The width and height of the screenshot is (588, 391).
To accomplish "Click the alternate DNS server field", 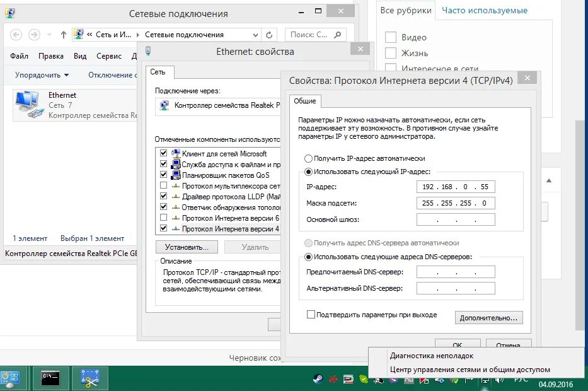I will pyautogui.click(x=456, y=288).
